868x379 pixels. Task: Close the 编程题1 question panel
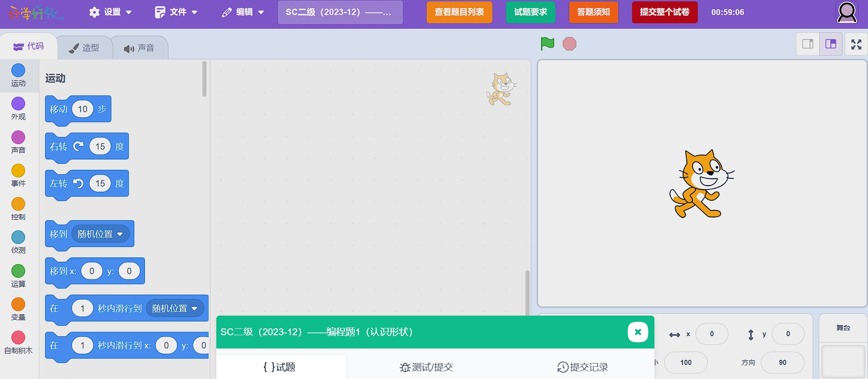click(x=638, y=332)
